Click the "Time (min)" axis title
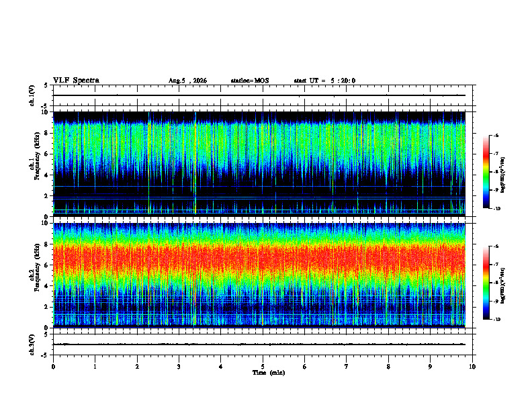The width and height of the screenshot is (532, 411). (269, 373)
